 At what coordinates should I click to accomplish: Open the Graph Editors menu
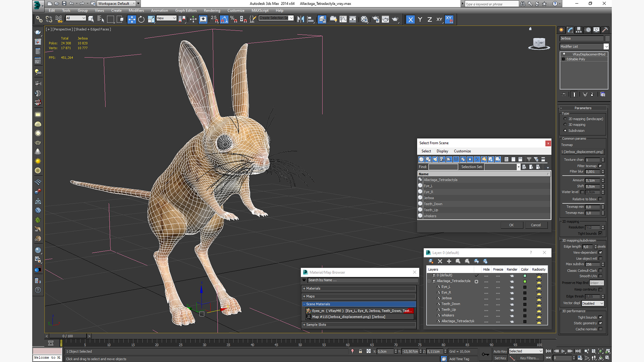point(186,10)
